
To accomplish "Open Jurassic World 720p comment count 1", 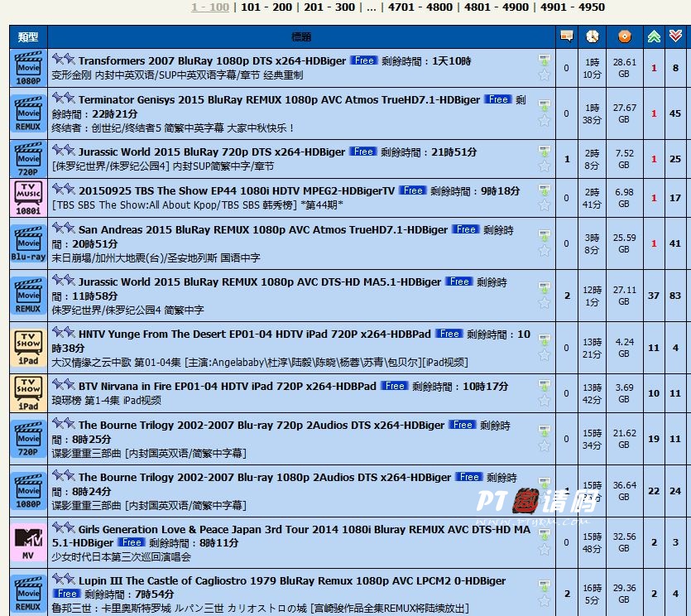I will click(x=567, y=159).
